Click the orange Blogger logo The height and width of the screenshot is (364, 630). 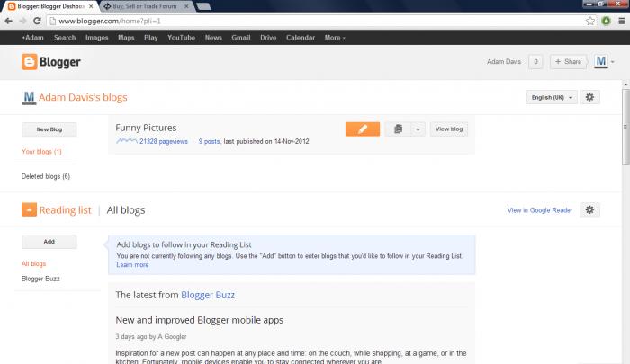50,62
